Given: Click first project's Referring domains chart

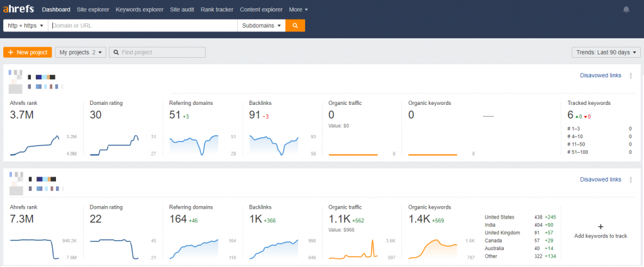Looking at the screenshot, I should point(194,144).
